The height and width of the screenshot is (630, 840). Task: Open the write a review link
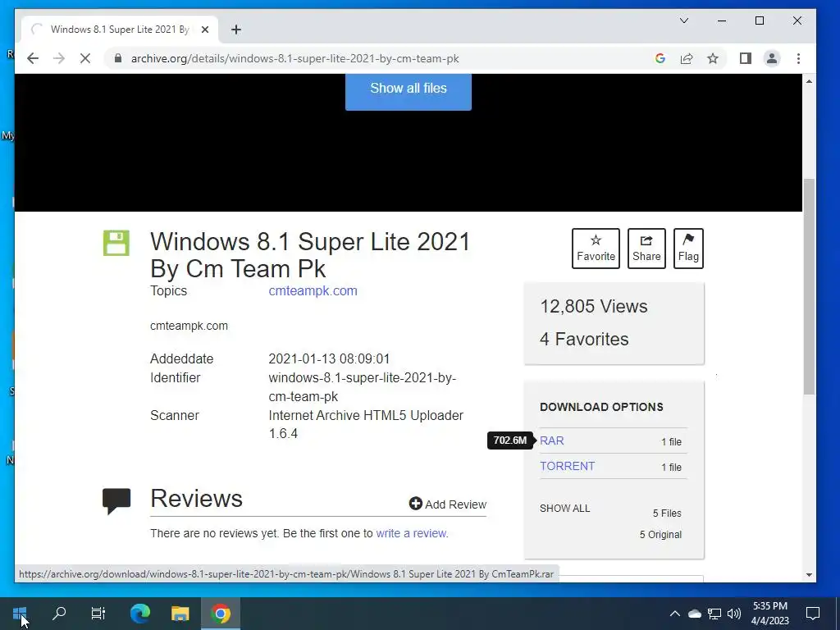(411, 533)
